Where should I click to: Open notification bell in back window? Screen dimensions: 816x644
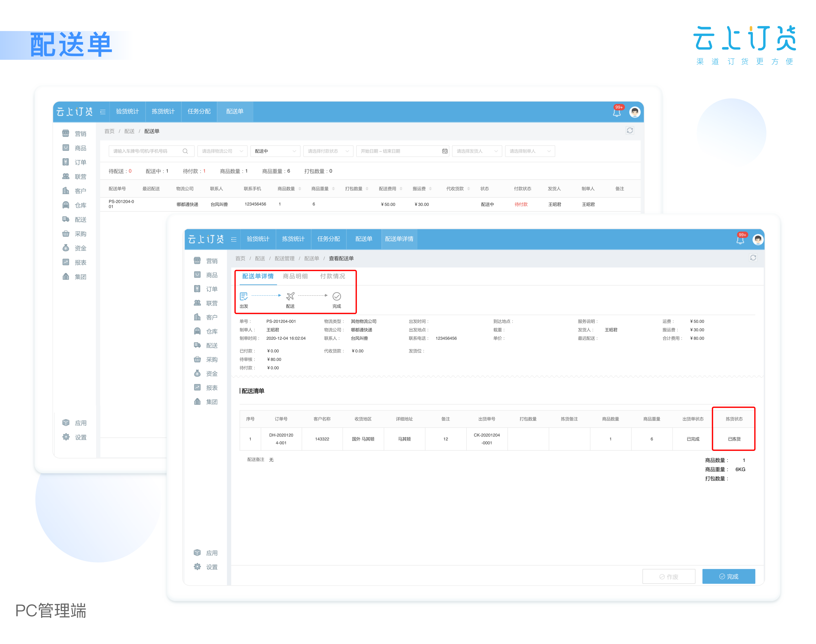pos(617,112)
